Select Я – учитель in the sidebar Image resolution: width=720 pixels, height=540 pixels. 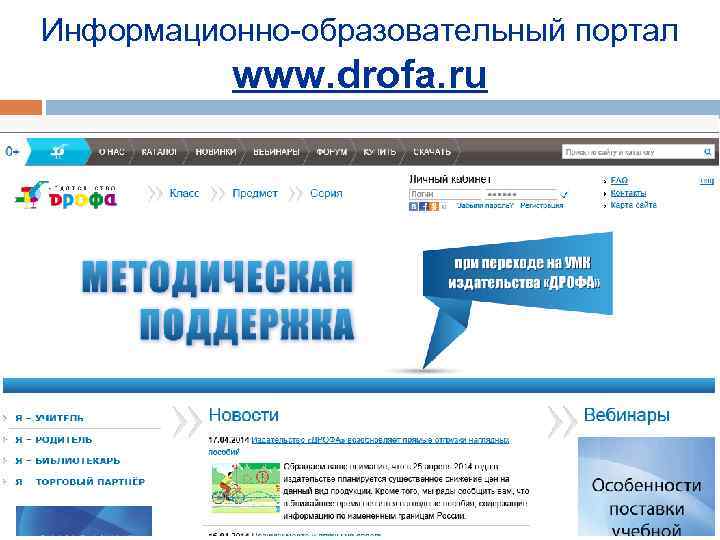coord(49,418)
